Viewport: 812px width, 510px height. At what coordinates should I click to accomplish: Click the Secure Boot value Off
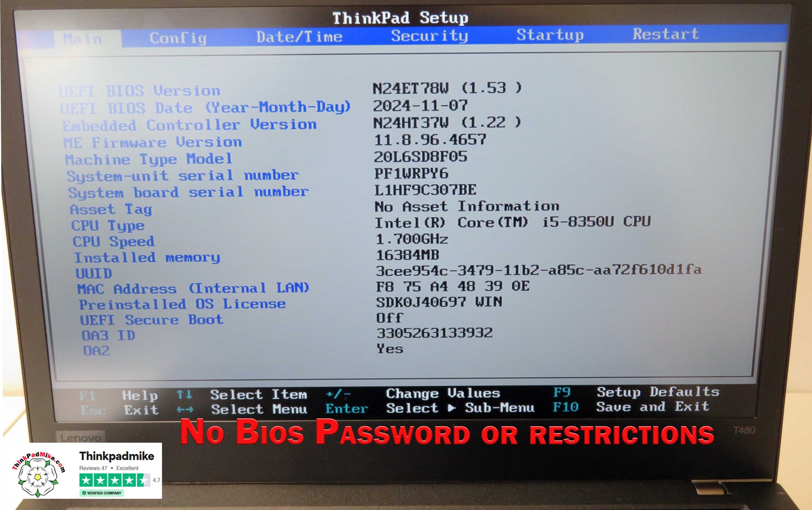point(389,318)
